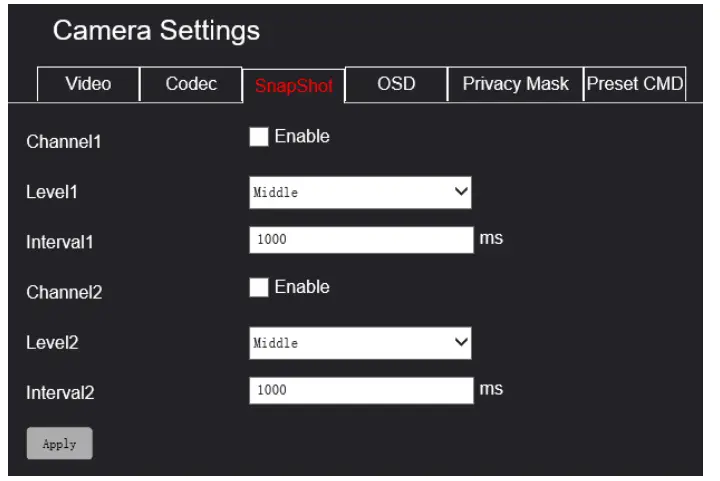Switch to the Video tab
This screenshot has width=720, height=481.
[88, 84]
